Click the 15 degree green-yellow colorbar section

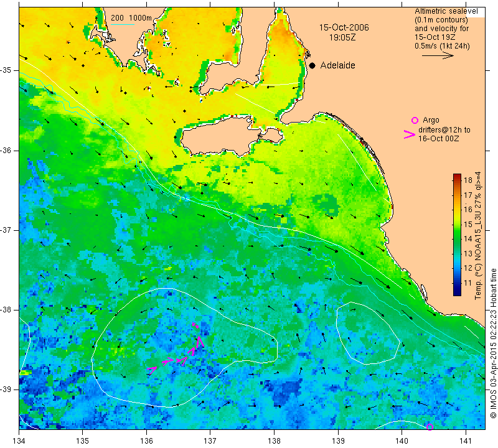[x=457, y=224]
